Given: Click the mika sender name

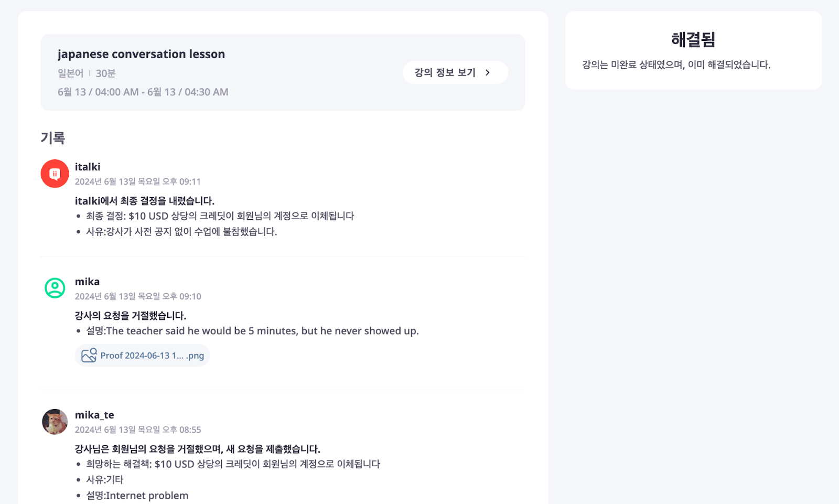Looking at the screenshot, I should click(x=87, y=282).
